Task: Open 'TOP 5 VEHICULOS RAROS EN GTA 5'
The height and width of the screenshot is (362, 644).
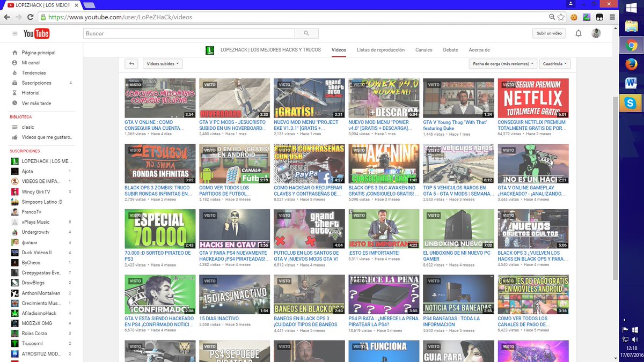Action: pos(458,190)
